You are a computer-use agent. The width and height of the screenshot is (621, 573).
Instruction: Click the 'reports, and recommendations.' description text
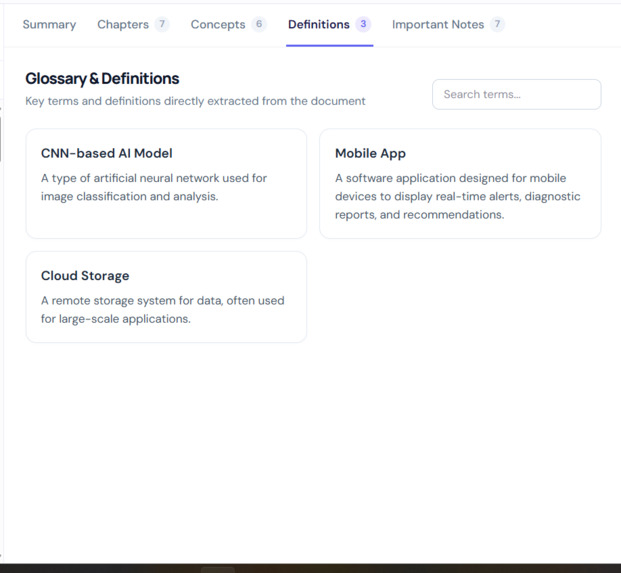point(419,215)
